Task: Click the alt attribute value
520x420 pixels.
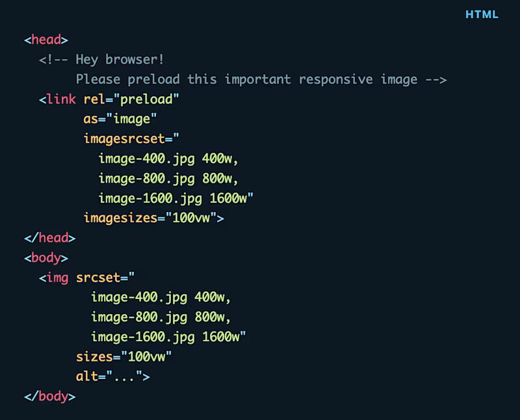Action: pos(119,376)
